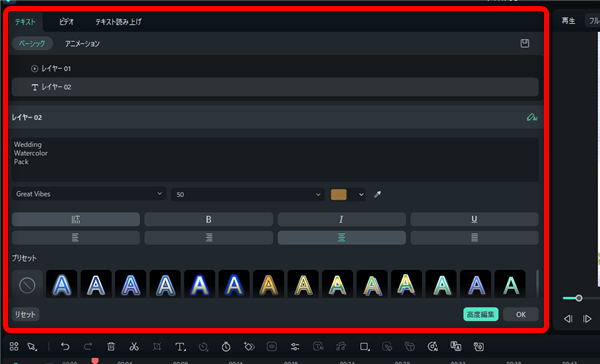Open the テキスト読み上げ tab
The width and height of the screenshot is (600, 364).
click(x=119, y=22)
